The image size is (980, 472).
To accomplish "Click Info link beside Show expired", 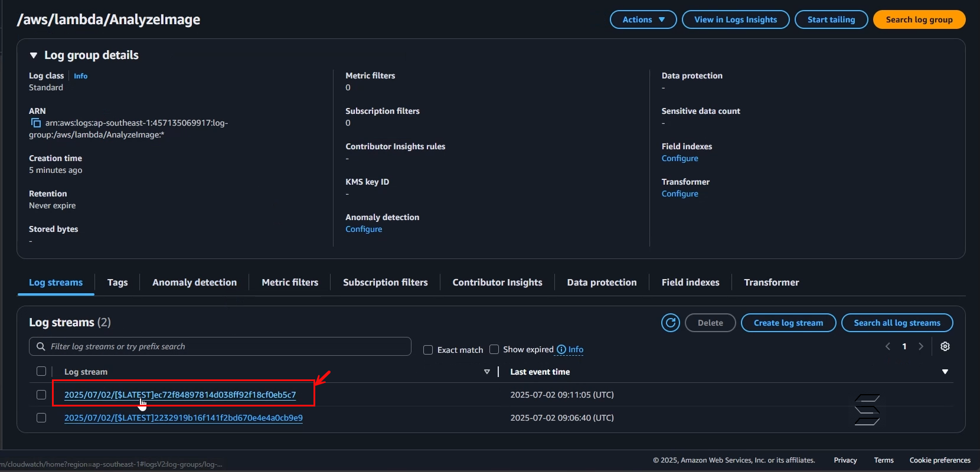I will pos(576,349).
